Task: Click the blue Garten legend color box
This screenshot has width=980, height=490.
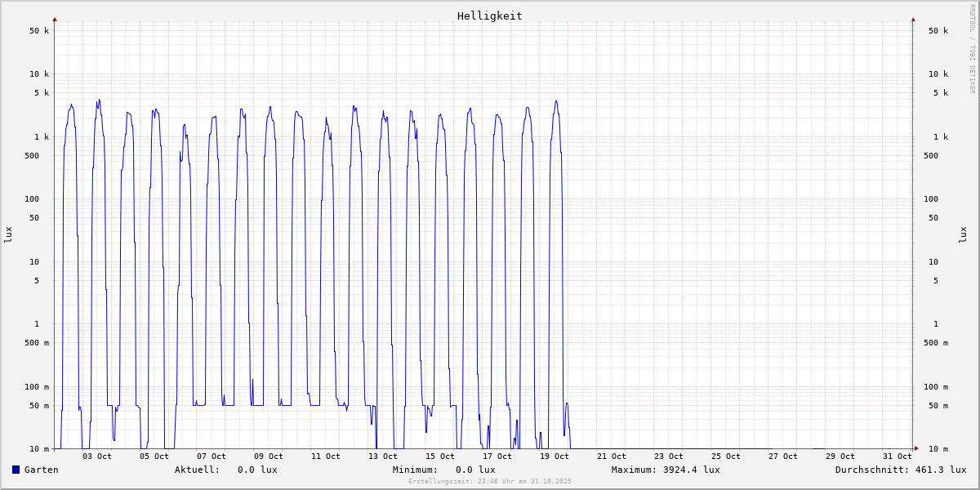Action: 16,470
